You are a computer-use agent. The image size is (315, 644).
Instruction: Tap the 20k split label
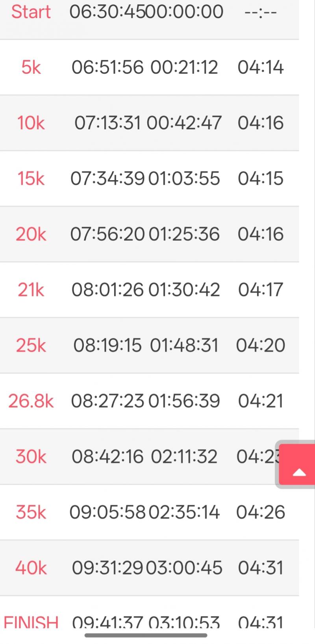pos(31,234)
